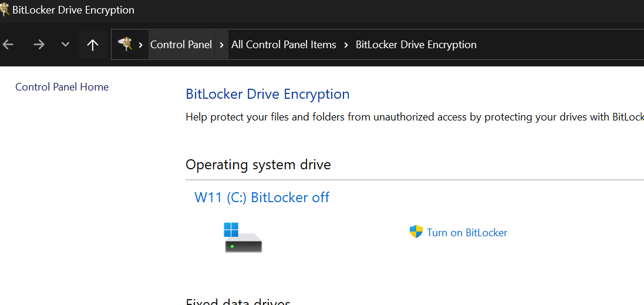Click the shield icon beside Turn on BitLocker

coord(416,232)
